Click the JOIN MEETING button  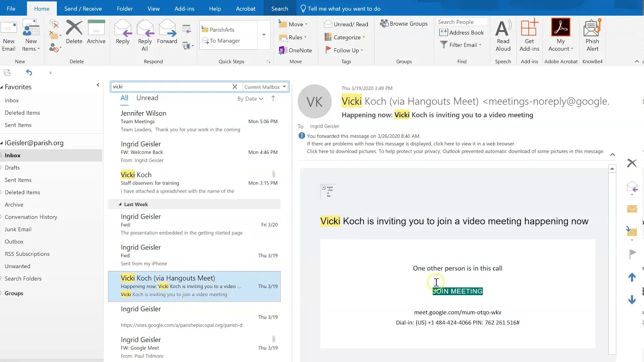point(457,291)
